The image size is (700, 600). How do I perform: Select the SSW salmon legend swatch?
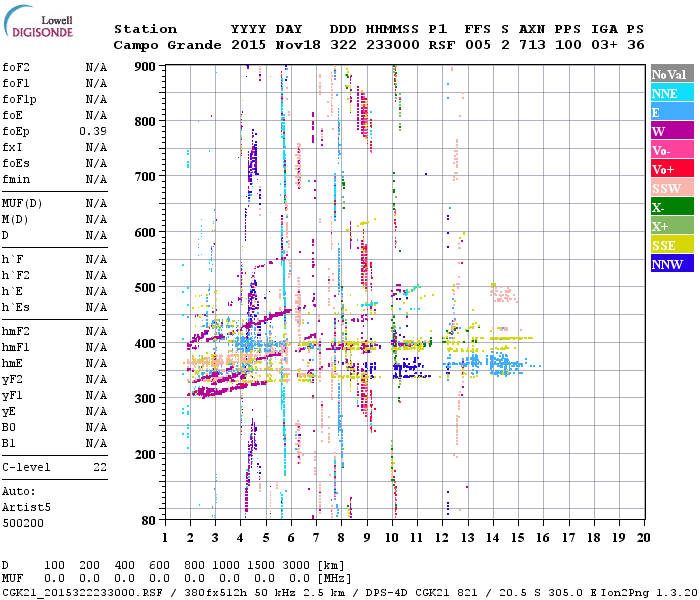672,188
